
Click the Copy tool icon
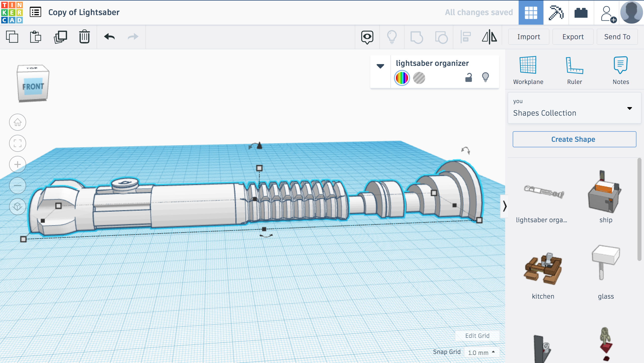(12, 37)
